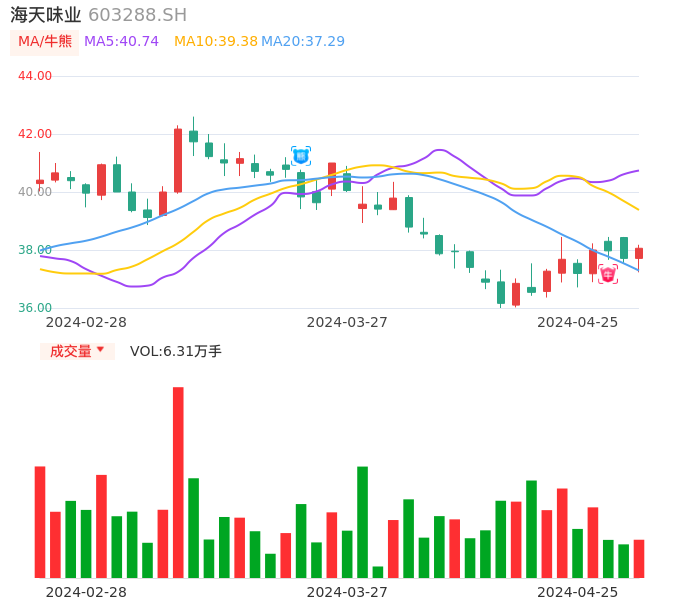Toggle the MA5:40.74 purple legend
This screenshot has width=686, height=606.
[x=121, y=42]
